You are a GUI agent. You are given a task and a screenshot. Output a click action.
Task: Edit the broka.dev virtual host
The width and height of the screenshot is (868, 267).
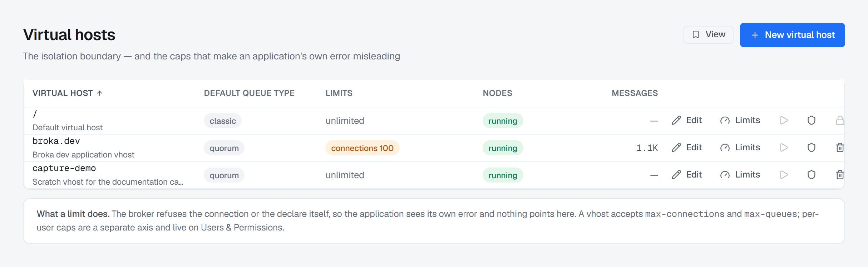pyautogui.click(x=687, y=147)
